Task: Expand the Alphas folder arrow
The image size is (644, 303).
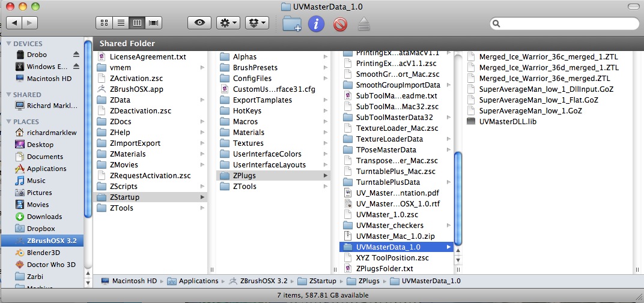Action: click(x=325, y=56)
